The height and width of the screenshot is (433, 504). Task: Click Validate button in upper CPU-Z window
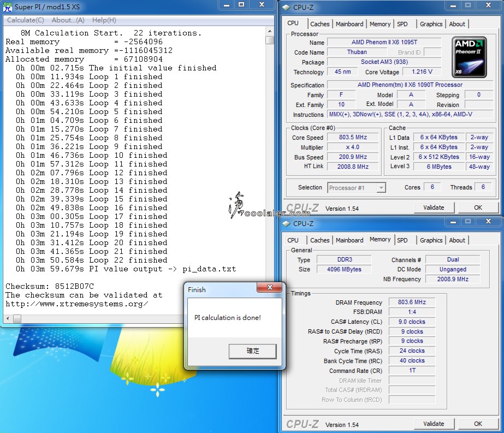click(434, 207)
